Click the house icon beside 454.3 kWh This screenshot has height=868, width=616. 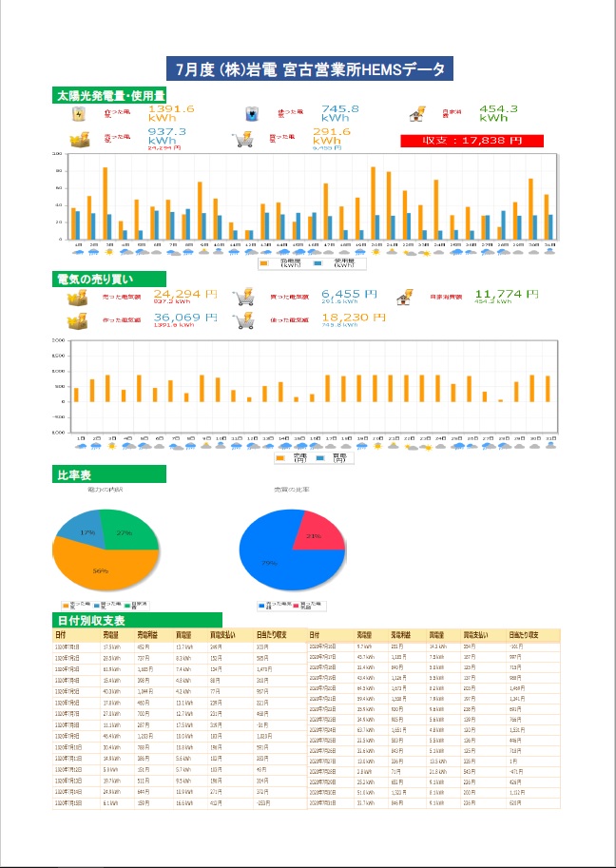coord(415,114)
